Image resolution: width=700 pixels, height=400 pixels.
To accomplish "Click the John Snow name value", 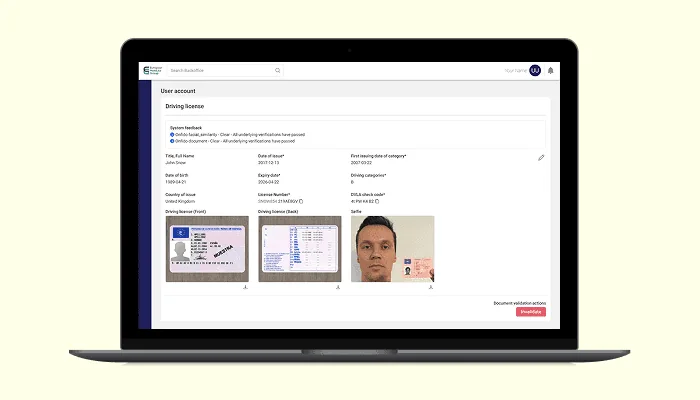I will (175, 163).
